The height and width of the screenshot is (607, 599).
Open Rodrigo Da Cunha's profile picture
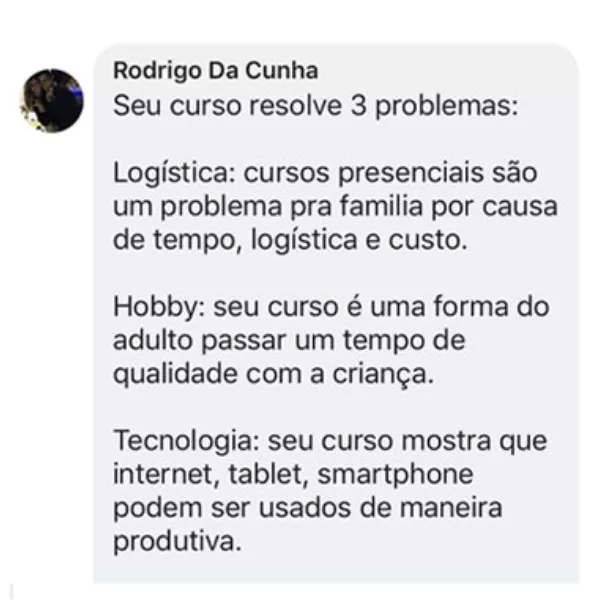tap(52, 101)
